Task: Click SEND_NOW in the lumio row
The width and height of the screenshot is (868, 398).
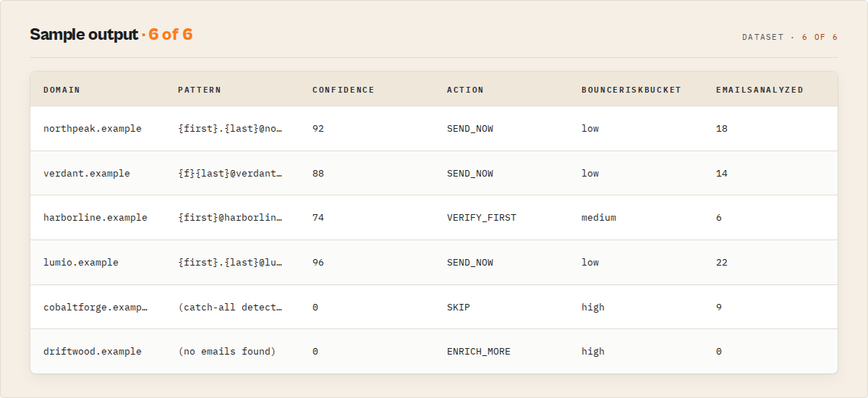Action: 470,263
